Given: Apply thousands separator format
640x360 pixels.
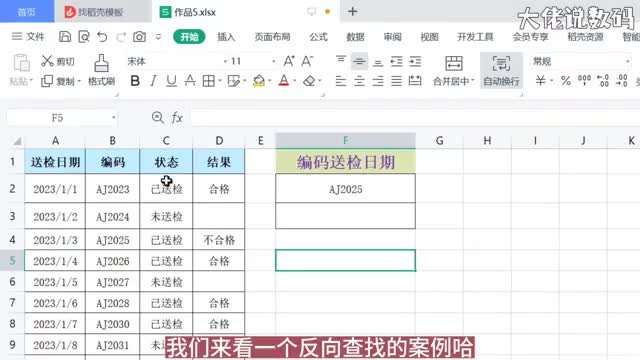Looking at the screenshot, I should 584,81.
